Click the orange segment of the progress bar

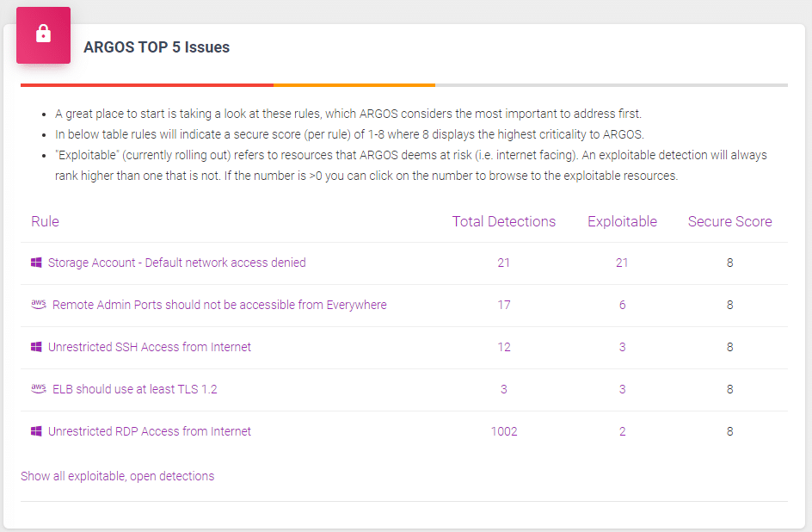(354, 86)
